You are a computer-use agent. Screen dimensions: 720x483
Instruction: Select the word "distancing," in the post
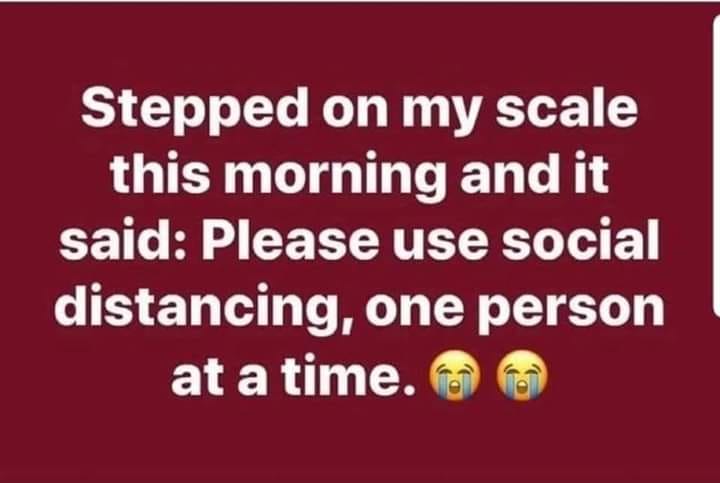[x=204, y=308]
